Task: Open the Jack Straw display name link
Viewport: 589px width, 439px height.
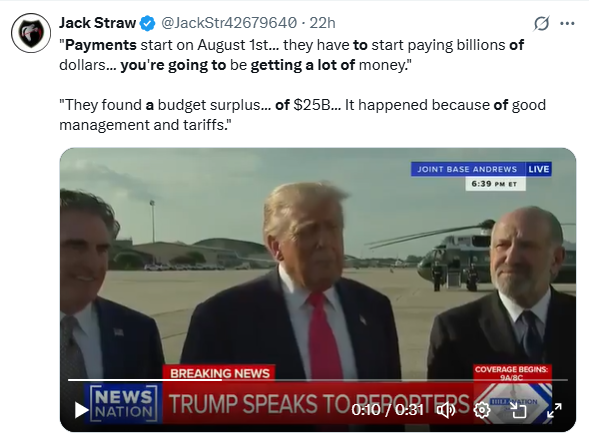Action: click(x=97, y=23)
